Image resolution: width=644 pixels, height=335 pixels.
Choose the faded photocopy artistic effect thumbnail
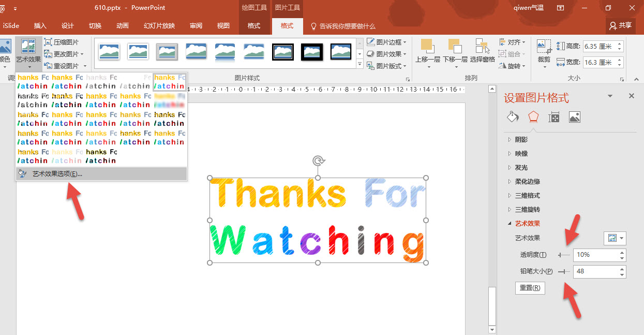click(x=67, y=156)
